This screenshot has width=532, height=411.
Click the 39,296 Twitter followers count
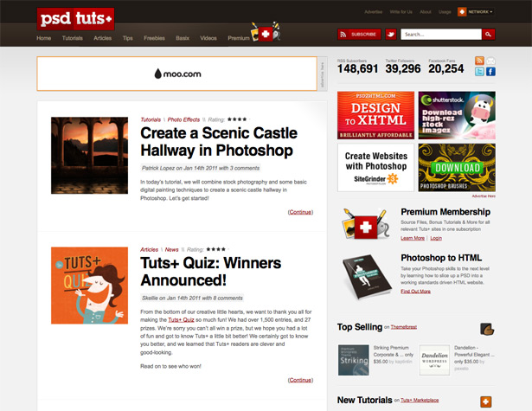(403, 68)
